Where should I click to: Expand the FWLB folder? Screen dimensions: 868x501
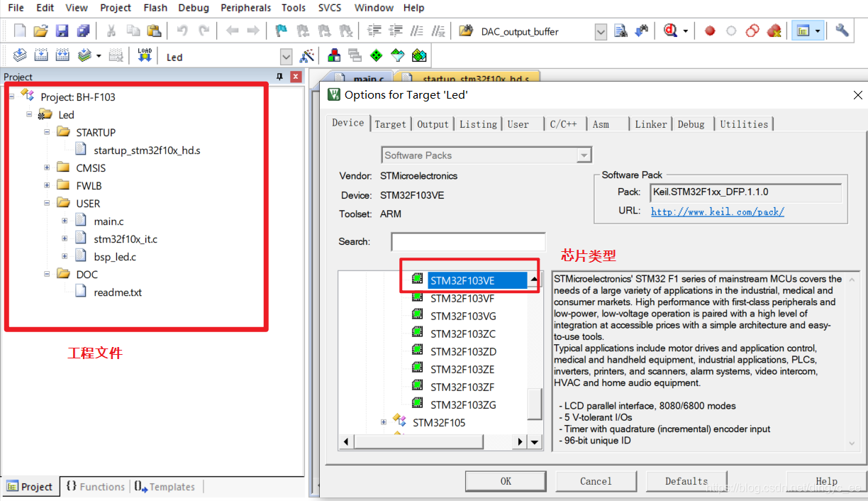[47, 185]
